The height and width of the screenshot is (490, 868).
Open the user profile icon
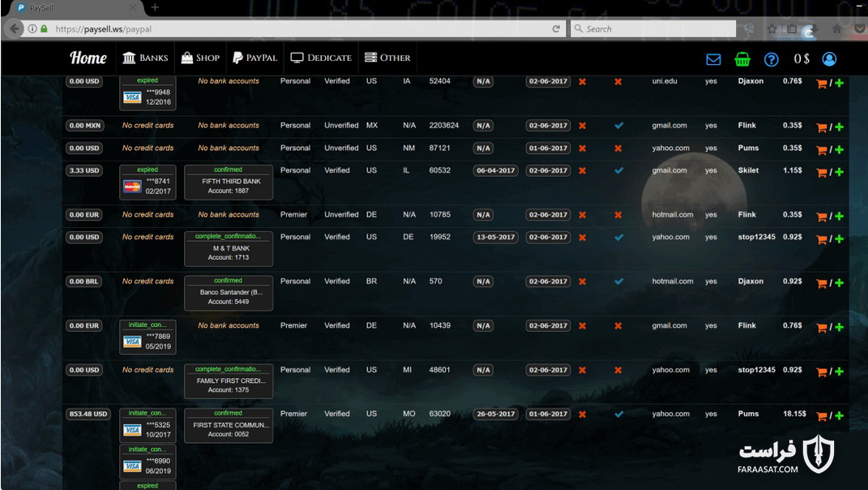point(829,58)
